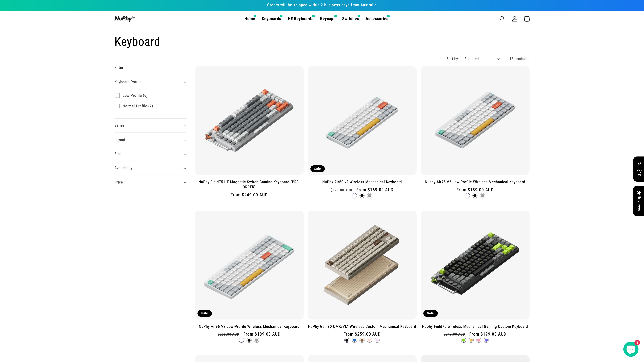Select lavender swatch for Gem80

pos(377,340)
